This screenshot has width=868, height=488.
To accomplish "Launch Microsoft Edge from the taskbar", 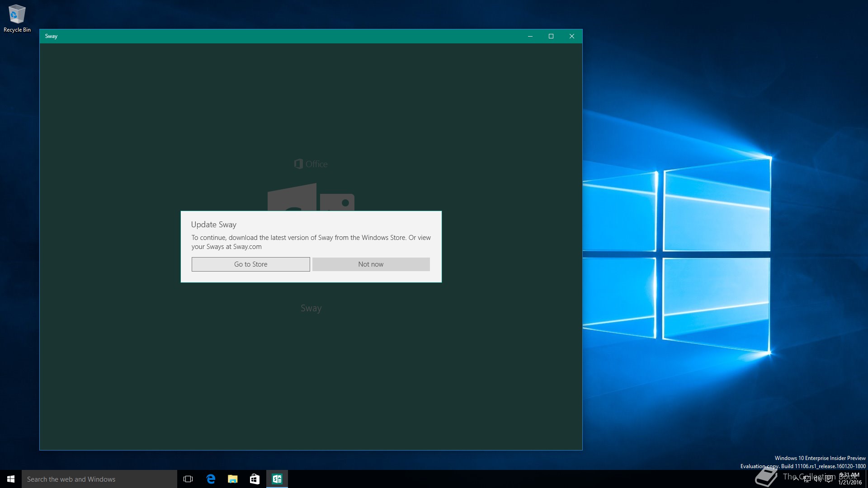I will pyautogui.click(x=211, y=479).
